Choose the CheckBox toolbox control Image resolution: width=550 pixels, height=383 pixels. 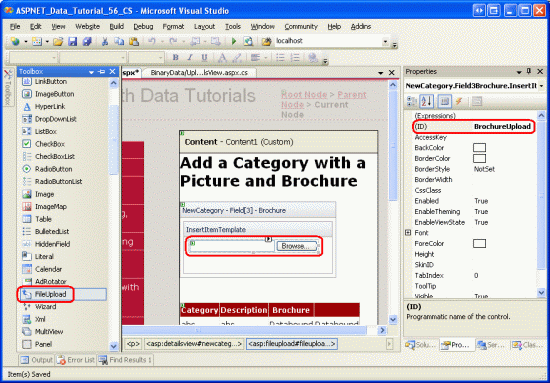(50, 144)
